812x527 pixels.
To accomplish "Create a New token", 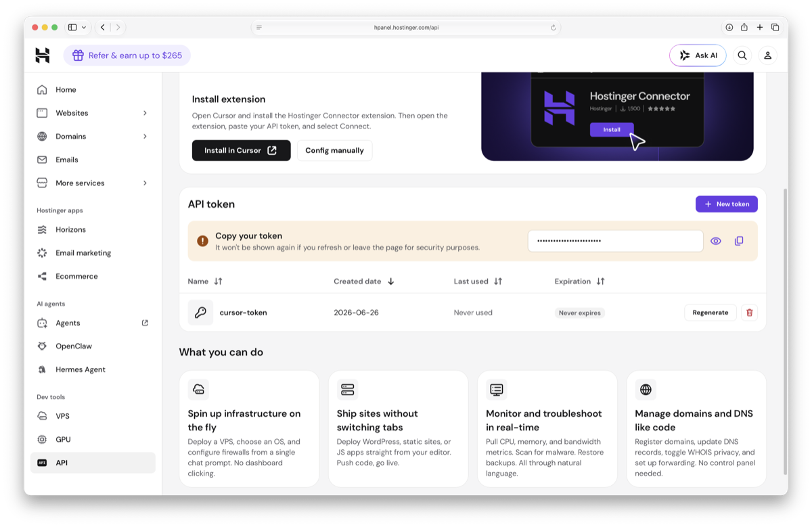I will (x=727, y=204).
